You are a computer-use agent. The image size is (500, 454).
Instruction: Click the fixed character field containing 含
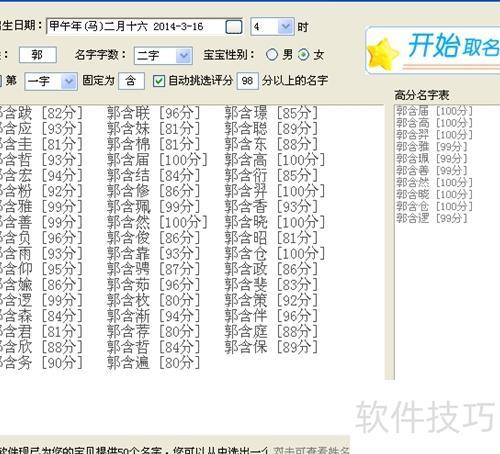[131, 81]
